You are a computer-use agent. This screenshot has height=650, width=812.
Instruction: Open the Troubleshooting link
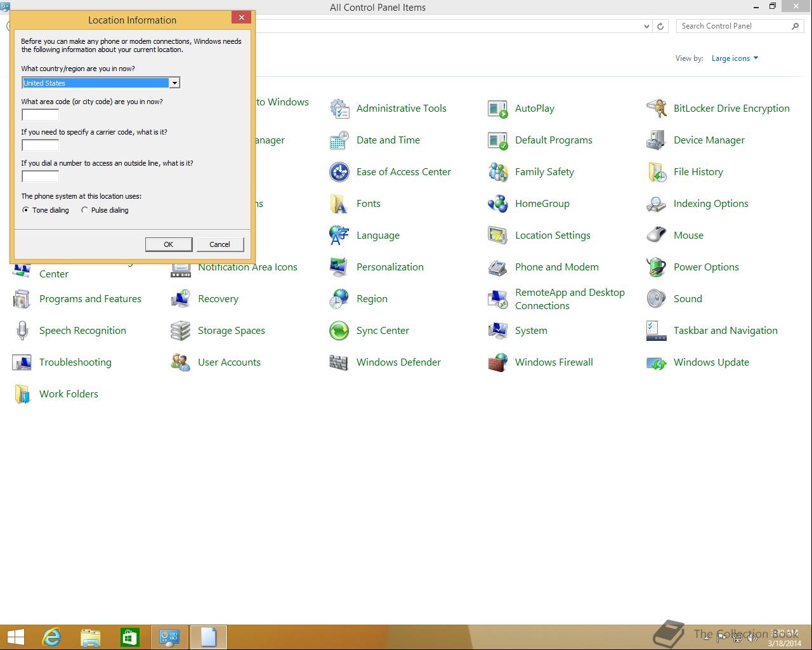tap(75, 362)
